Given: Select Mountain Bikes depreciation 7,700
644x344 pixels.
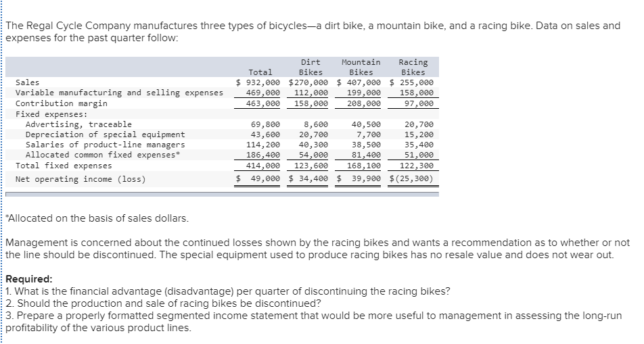Looking at the screenshot, I should click(x=369, y=134).
